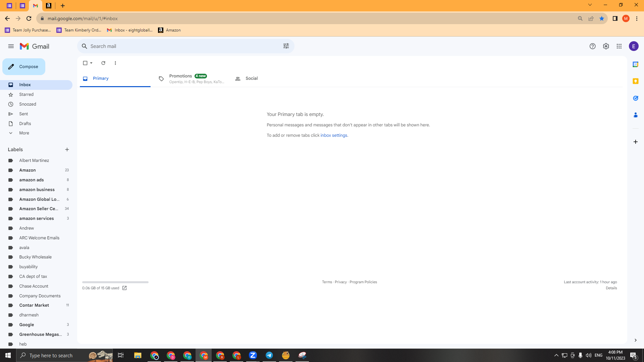The height and width of the screenshot is (362, 644).
Task: Open the Amazon bookmark
Action: [169, 30]
